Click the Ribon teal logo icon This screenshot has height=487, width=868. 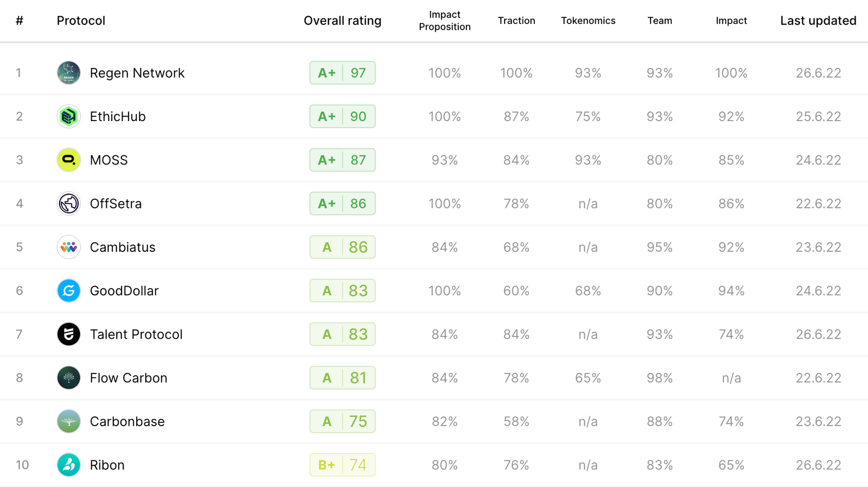click(69, 465)
